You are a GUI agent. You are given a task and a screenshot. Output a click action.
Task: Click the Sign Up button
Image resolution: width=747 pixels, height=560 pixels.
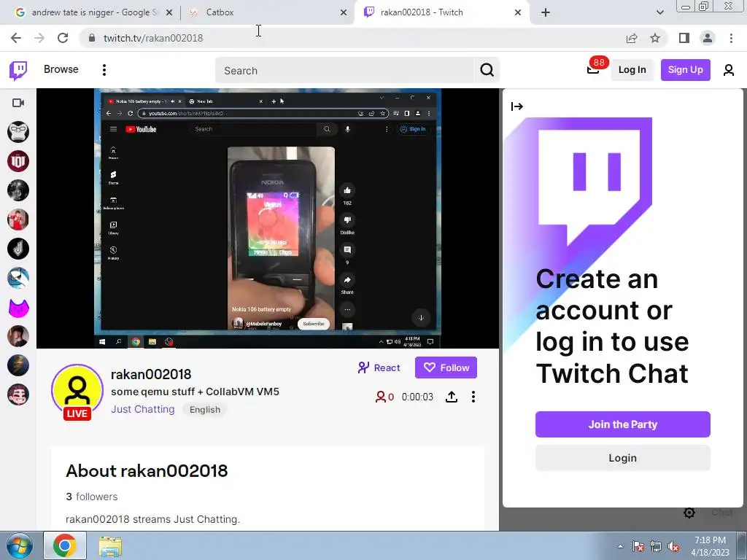[686, 70]
